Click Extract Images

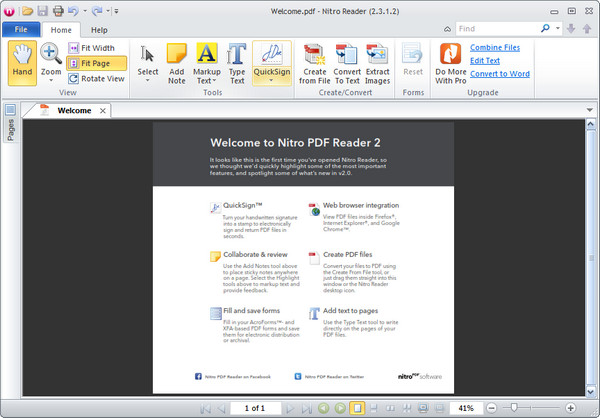click(377, 64)
